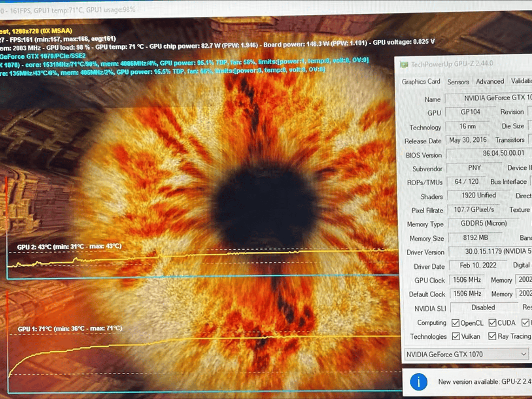Image resolution: width=532 pixels, height=399 pixels.
Task: Open the Advanced tab
Action: [490, 82]
